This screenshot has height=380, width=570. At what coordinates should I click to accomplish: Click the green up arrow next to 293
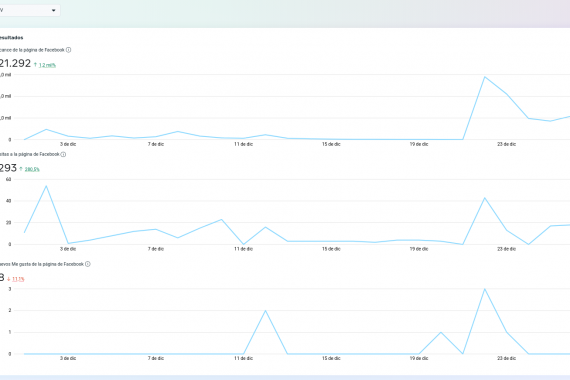[x=21, y=169]
